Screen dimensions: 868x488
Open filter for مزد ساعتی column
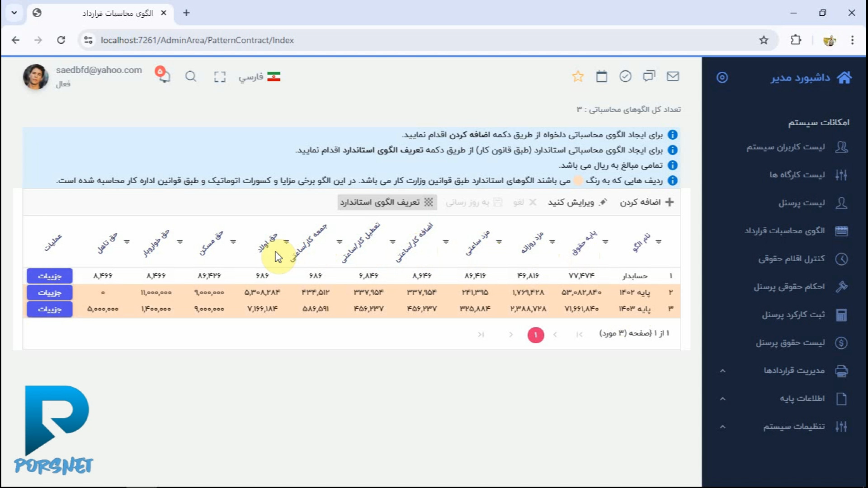499,242
